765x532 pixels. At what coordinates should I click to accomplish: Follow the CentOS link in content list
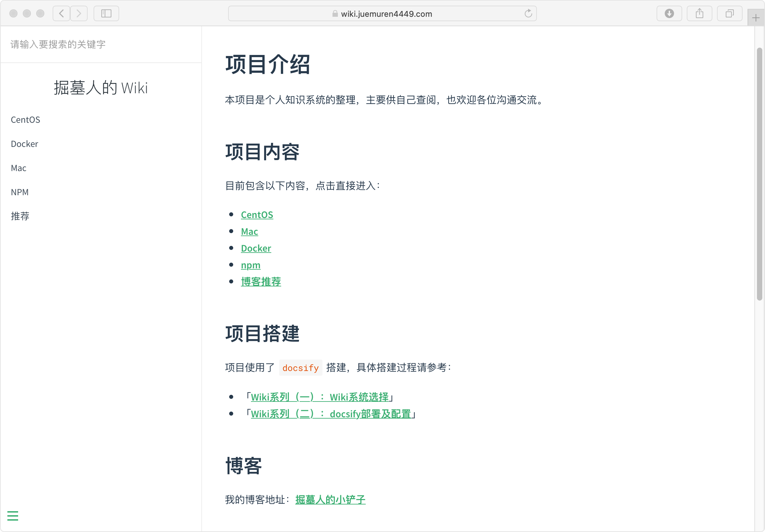[x=257, y=215]
